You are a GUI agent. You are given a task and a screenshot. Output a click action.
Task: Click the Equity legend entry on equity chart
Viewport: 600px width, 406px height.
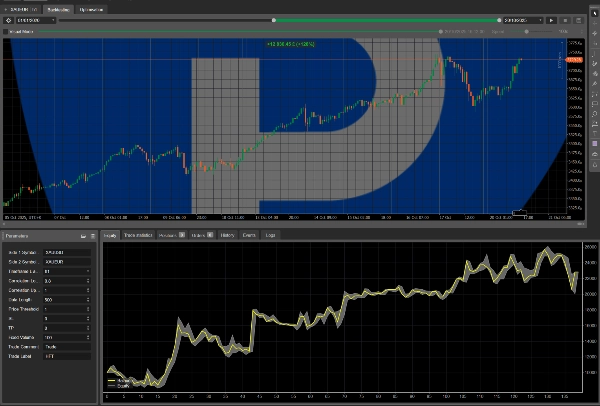coord(119,386)
